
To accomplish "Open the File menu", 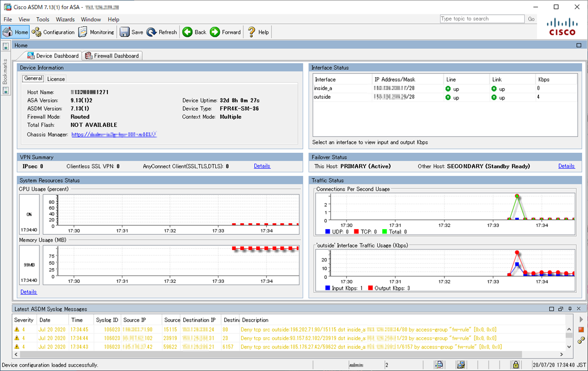I will [x=8, y=20].
